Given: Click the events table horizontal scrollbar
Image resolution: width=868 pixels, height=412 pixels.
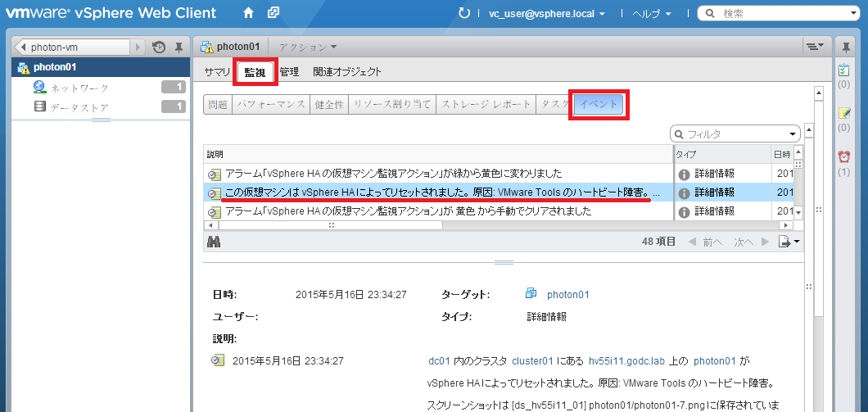Looking at the screenshot, I should 331,225.
